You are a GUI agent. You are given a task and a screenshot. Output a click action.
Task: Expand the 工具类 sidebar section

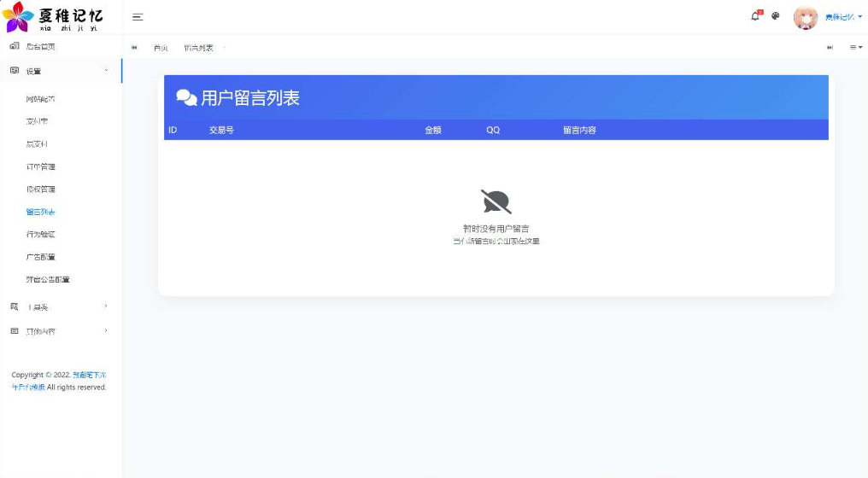pyautogui.click(x=60, y=306)
